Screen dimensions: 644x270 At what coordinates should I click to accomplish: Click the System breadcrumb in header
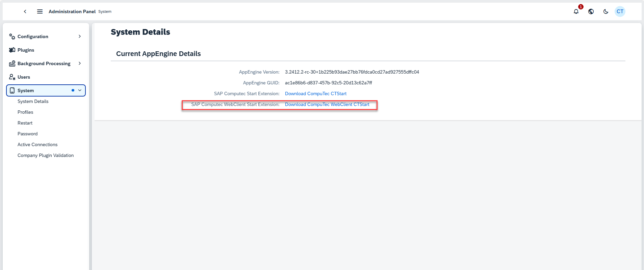[x=105, y=11]
